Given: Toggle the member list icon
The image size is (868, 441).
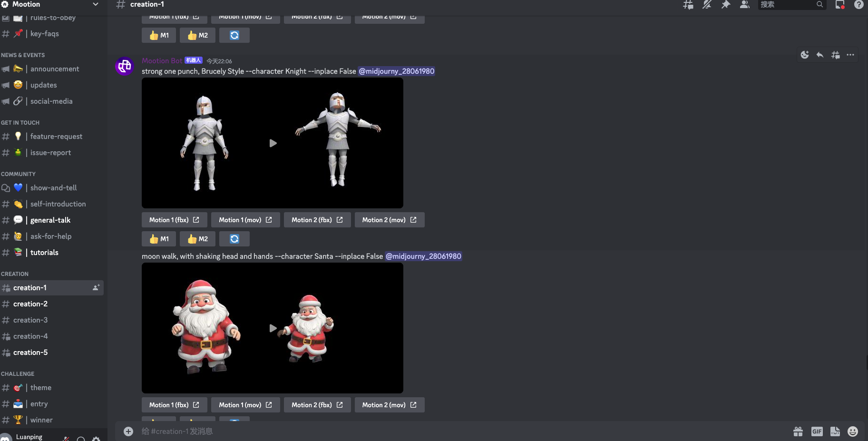Looking at the screenshot, I should coord(745,5).
